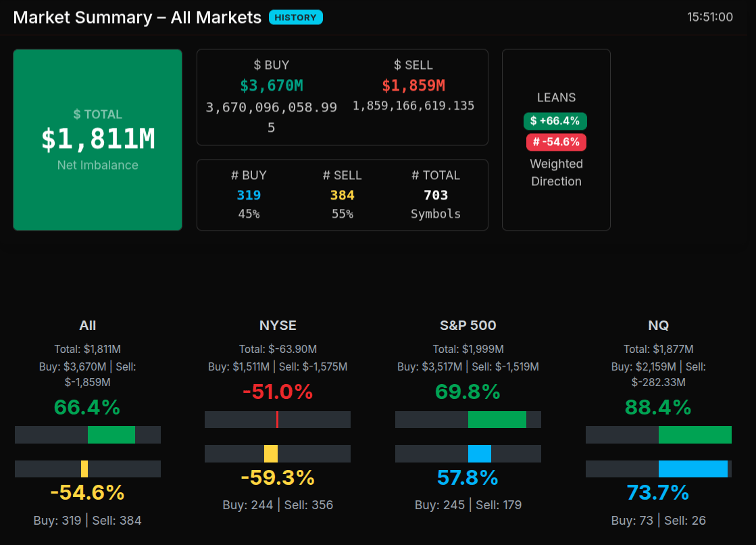This screenshot has width=756, height=545.
Task: Select the green 88.4% NQ percentage
Action: pos(658,407)
